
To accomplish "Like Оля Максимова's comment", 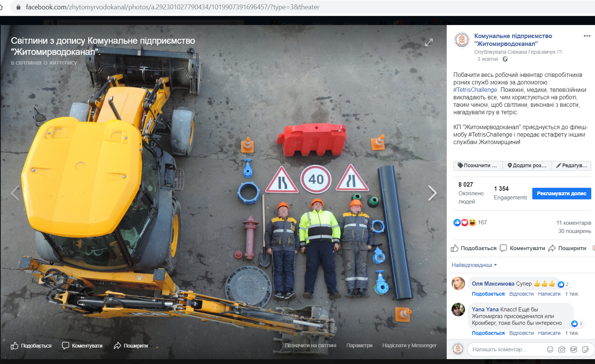I will coord(488,294).
